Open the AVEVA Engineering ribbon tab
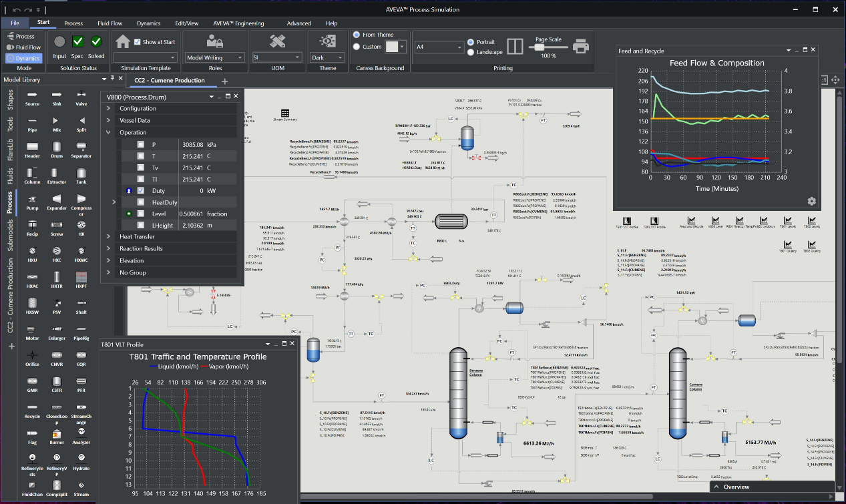846x504 pixels. (x=238, y=23)
